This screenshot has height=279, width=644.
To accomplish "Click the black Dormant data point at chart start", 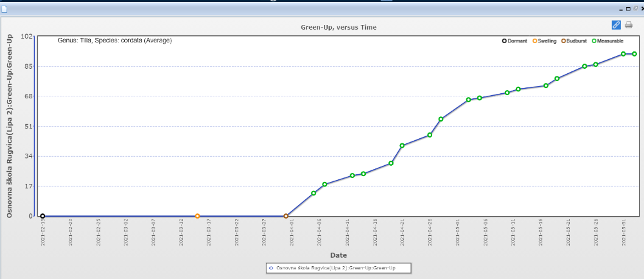I will 43,216.
